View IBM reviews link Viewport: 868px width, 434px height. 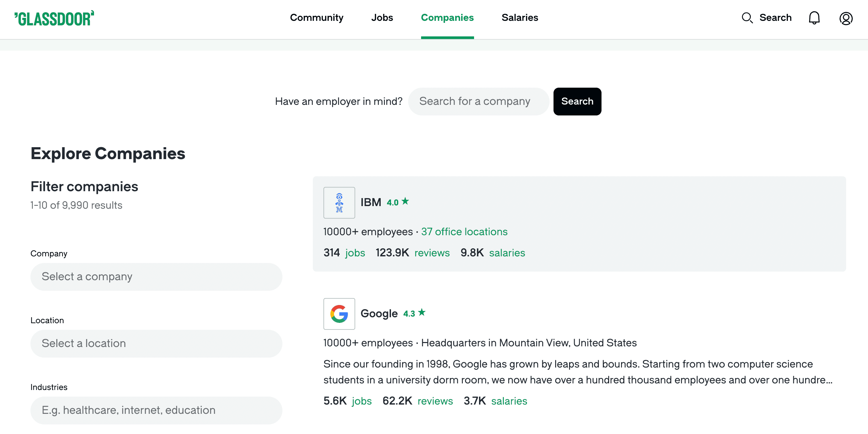(432, 253)
